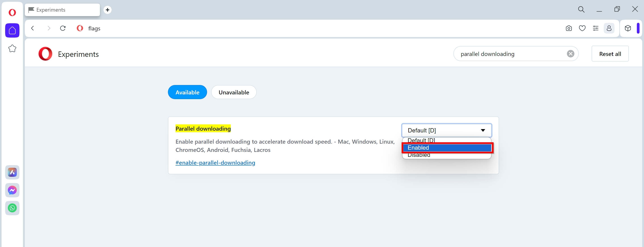Open the Opera main menu logo
This screenshot has width=644, height=247.
(x=12, y=12)
